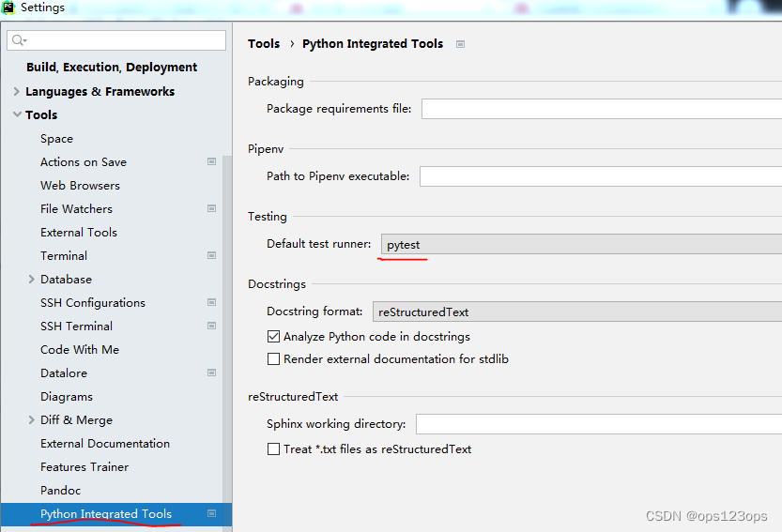Click project-level icon beside Terminal
The image size is (782, 532).
211,255
